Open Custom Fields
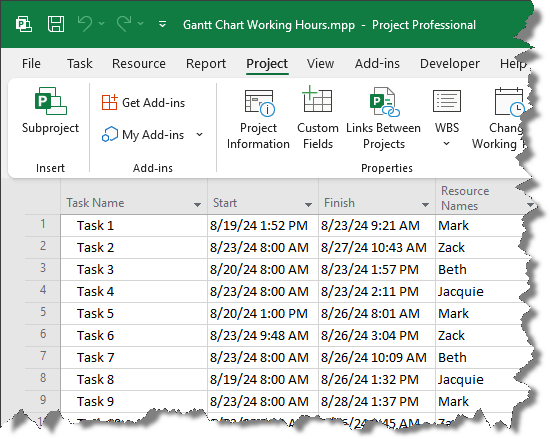550x439 pixels. (318, 119)
